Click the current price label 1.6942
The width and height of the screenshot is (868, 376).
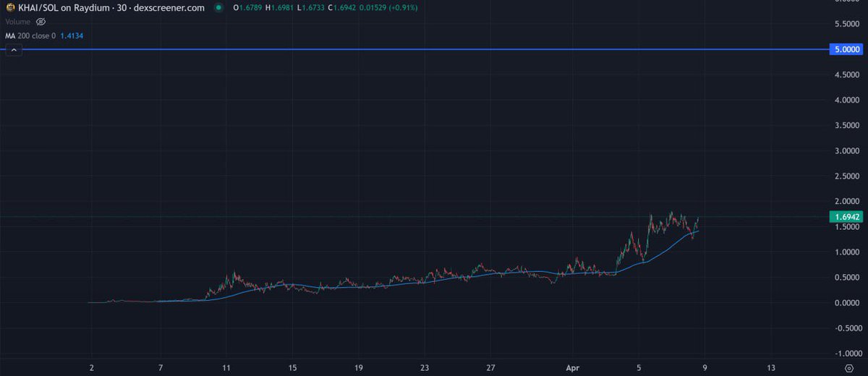pyautogui.click(x=847, y=216)
